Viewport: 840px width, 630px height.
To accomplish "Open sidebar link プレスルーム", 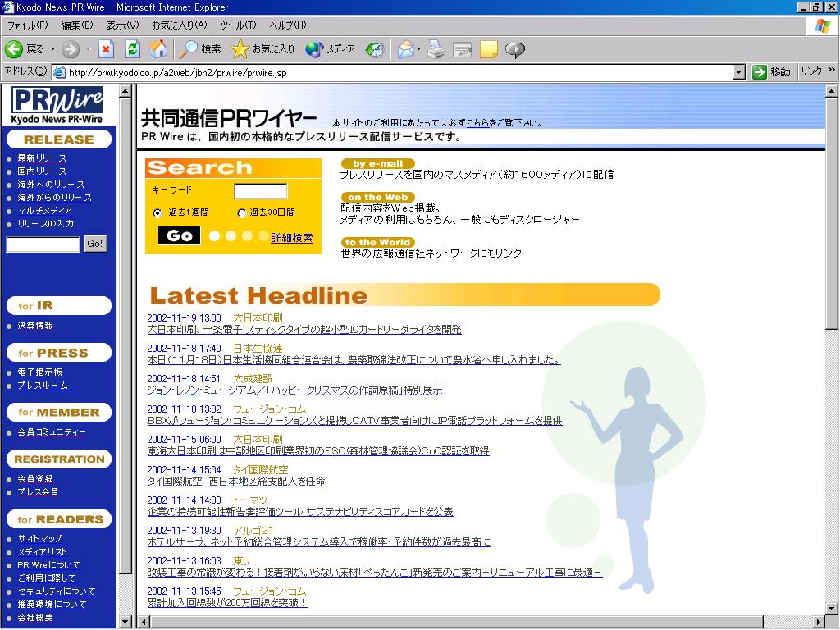I will [x=43, y=386].
